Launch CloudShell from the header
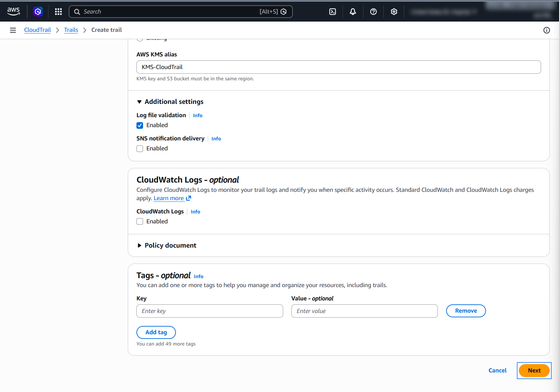This screenshot has height=392, width=559. tap(333, 12)
